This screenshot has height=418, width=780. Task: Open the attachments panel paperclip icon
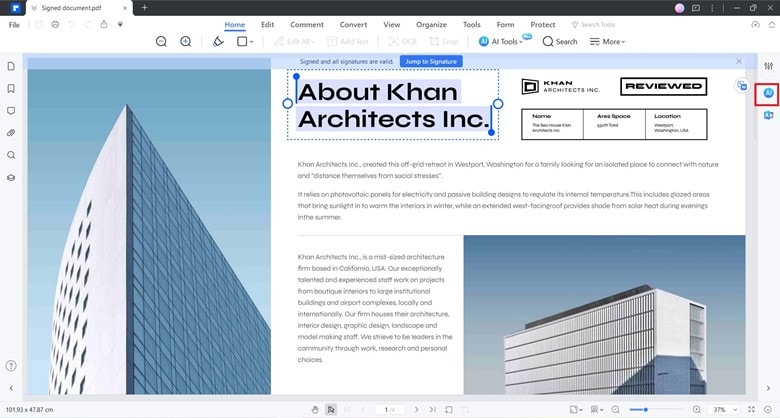pos(11,133)
